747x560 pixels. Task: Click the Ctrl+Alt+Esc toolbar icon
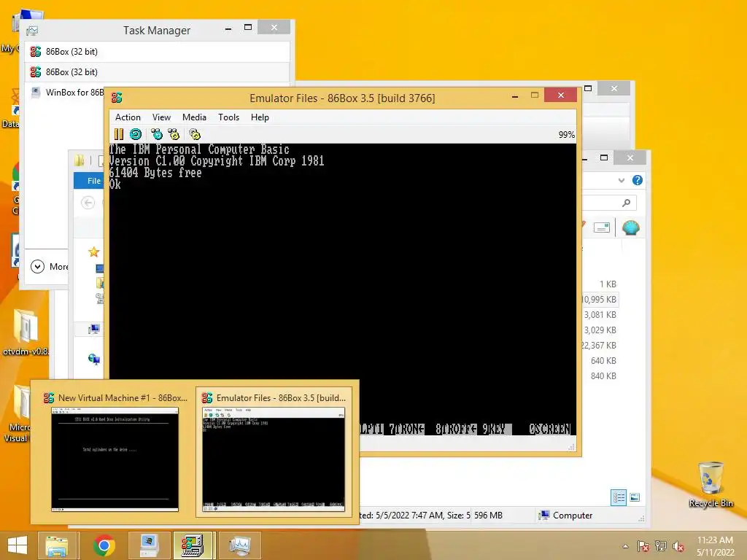pyautogui.click(x=174, y=135)
